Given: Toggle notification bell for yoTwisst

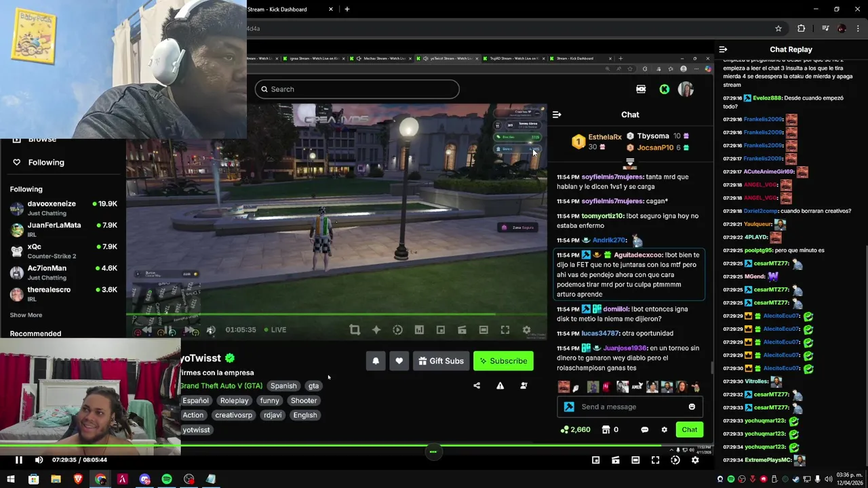Looking at the screenshot, I should (x=376, y=361).
